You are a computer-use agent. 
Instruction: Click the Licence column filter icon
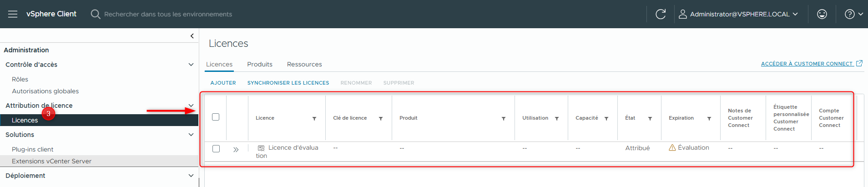point(314,118)
